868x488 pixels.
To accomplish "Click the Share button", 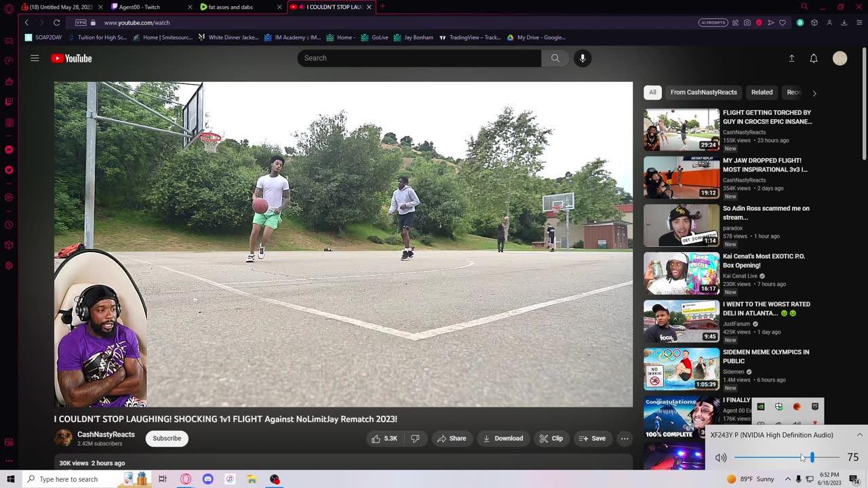I will point(452,439).
